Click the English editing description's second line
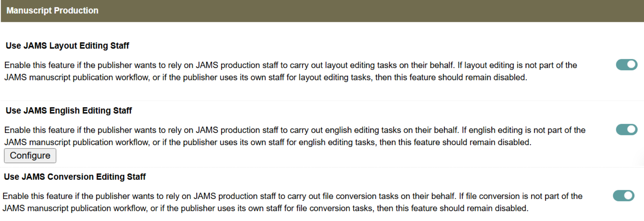644x221 pixels. pos(268,142)
